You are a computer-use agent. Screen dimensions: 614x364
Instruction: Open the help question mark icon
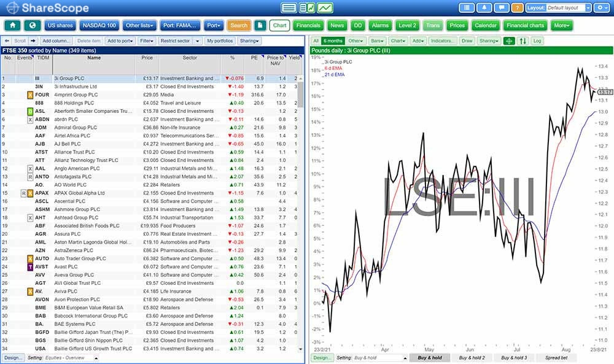pyautogui.click(x=517, y=8)
